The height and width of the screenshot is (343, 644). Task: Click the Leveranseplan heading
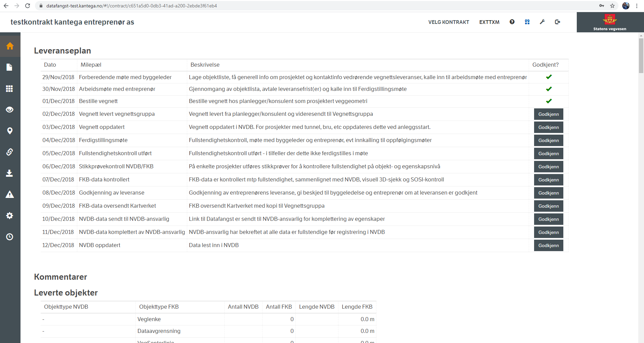[x=63, y=50]
